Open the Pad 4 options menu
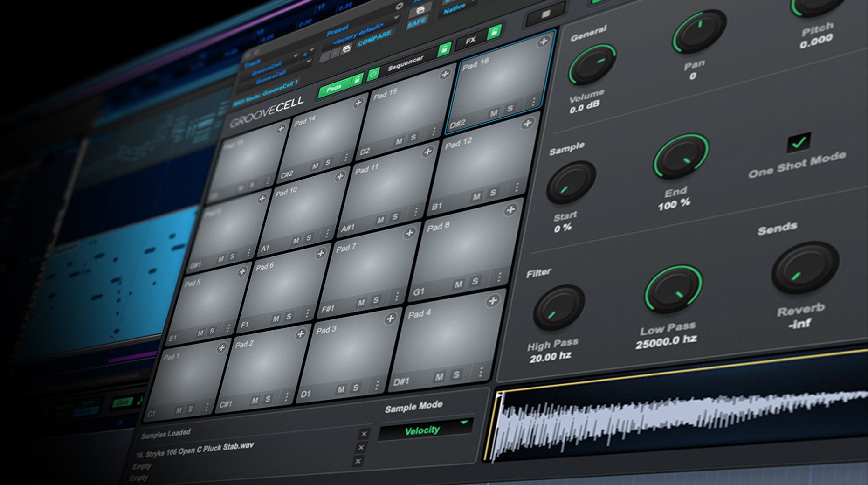This screenshot has width=868, height=485. tap(481, 372)
